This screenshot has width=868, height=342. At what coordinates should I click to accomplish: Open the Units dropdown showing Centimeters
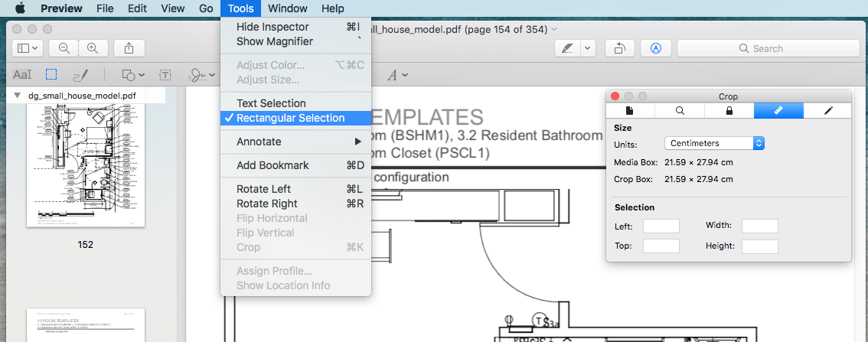[713, 143]
